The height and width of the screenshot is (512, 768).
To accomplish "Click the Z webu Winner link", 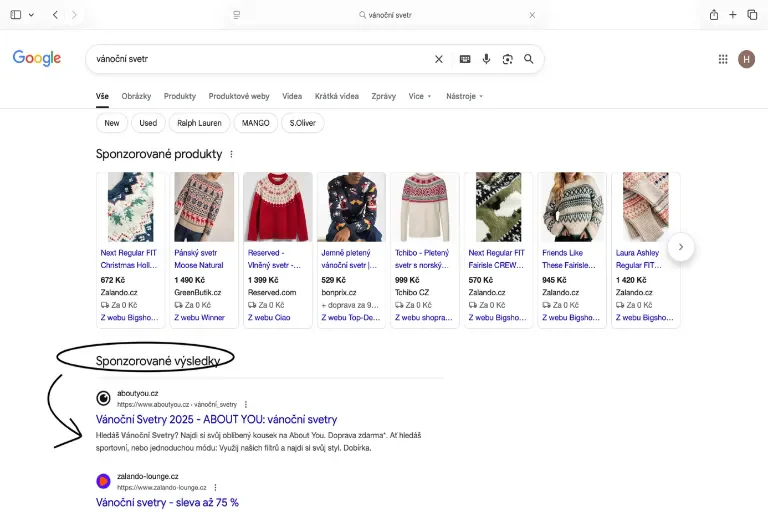I will click(x=199, y=317).
